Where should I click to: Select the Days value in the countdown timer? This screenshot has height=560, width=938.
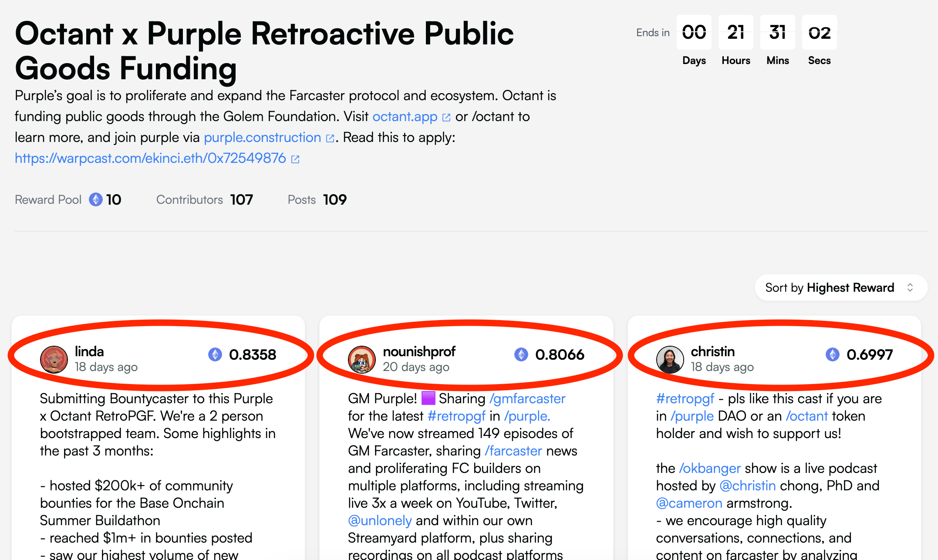pos(694,32)
